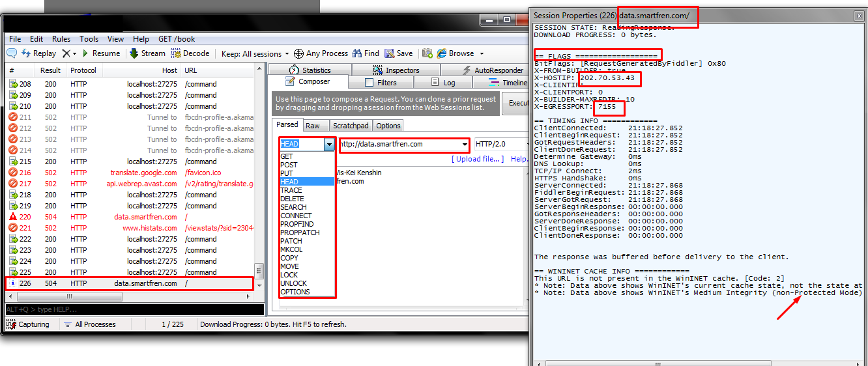Click the Resume toolbar button
This screenshot has height=366, width=868.
point(100,53)
